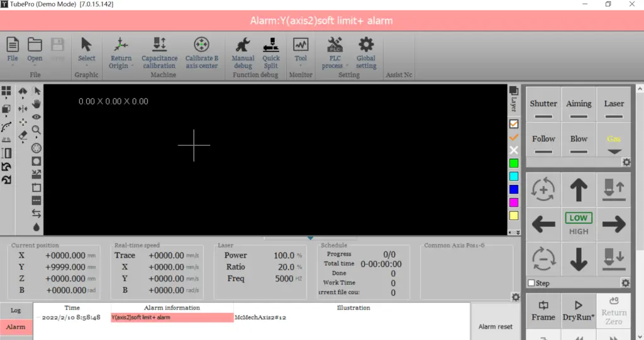Jog the axis with up arrow
644x340 pixels.
point(578,189)
